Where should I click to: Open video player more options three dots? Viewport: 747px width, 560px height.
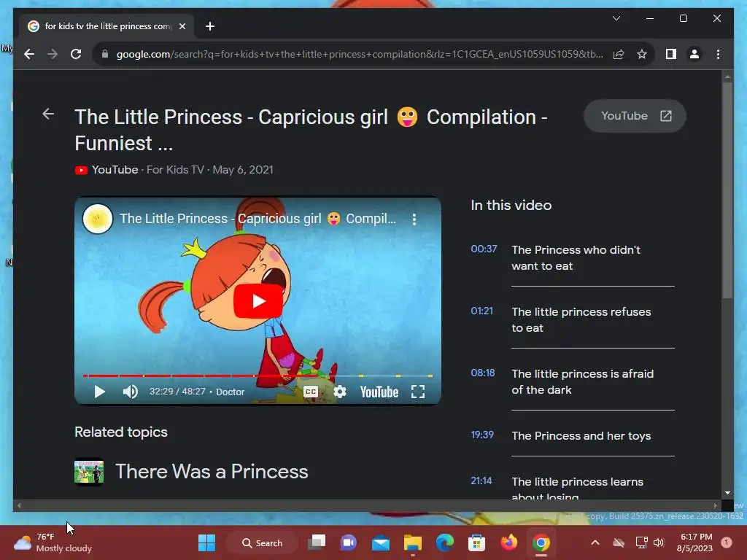414,219
